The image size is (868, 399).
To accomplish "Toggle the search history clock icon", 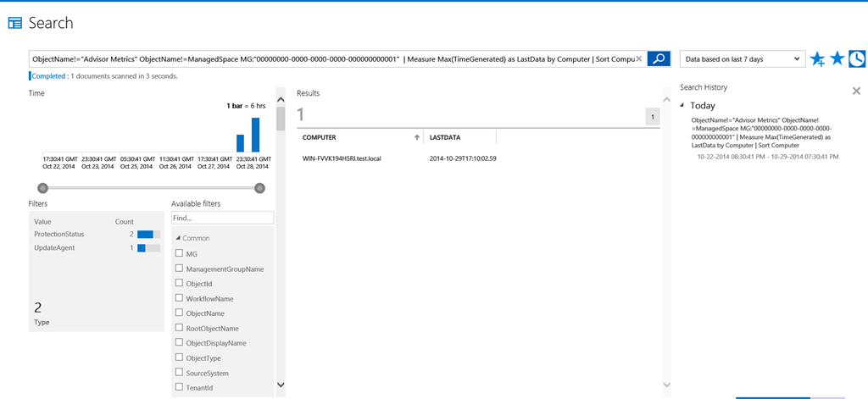I will 857,58.
